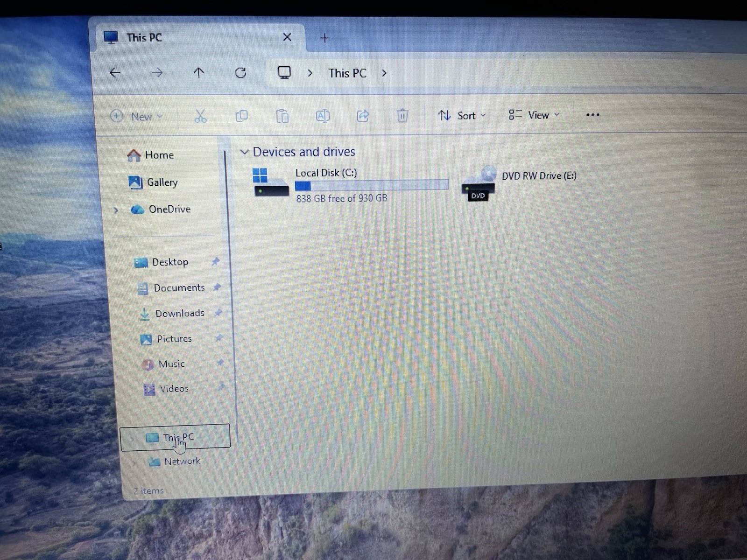Open the Sort dropdown
Screen dimensions: 747x560
(462, 115)
